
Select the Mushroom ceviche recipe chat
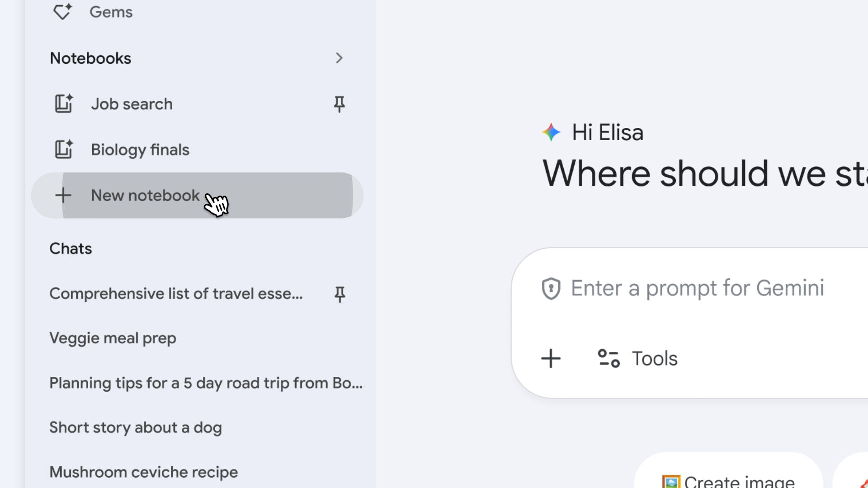tap(144, 472)
